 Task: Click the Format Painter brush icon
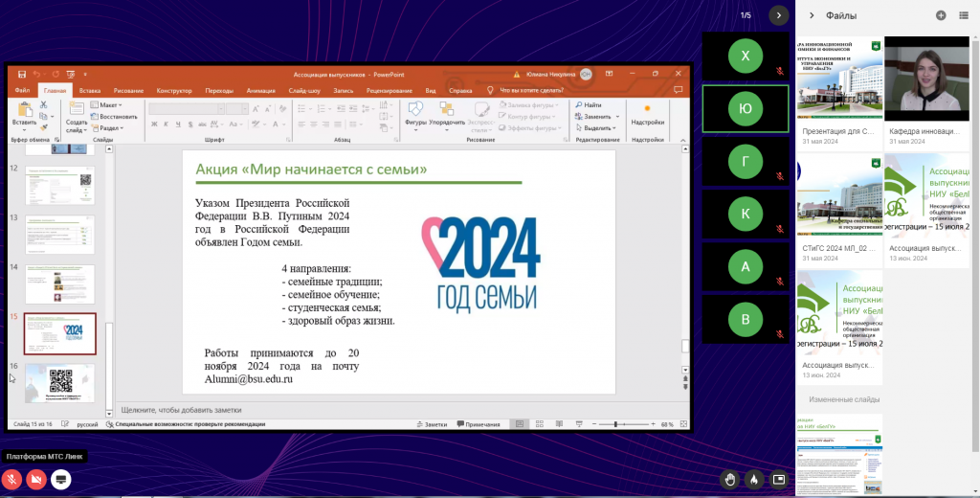pos(44,127)
